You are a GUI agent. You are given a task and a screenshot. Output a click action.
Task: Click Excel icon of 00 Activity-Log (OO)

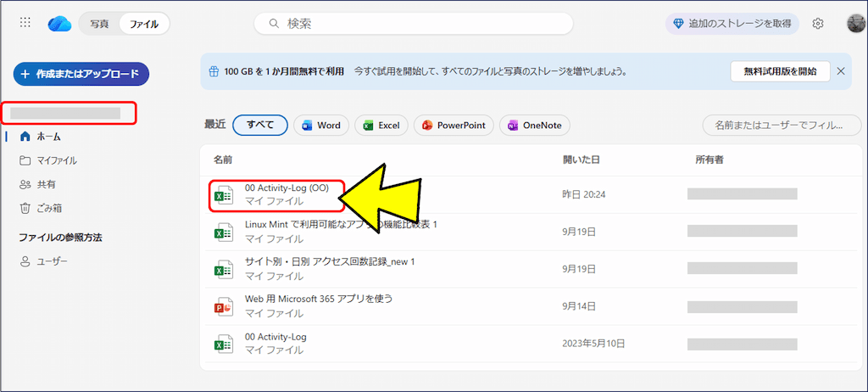[x=224, y=196]
